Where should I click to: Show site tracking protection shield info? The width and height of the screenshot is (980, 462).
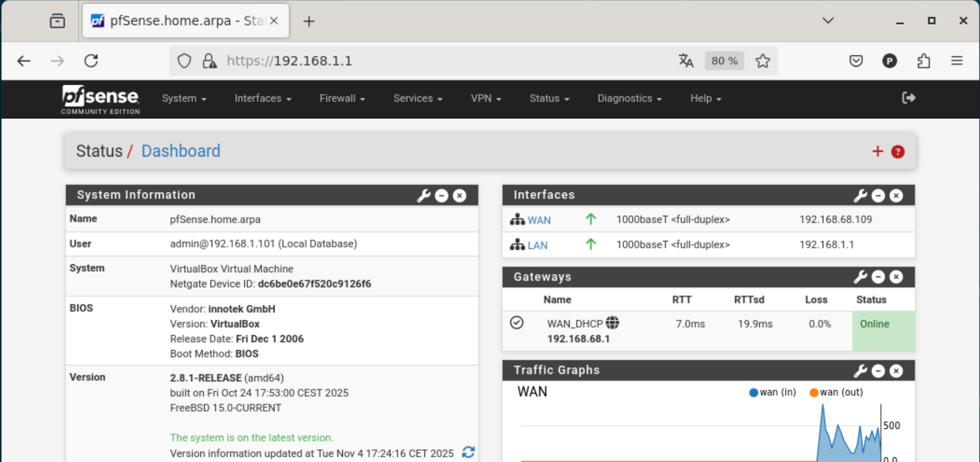coord(184,61)
